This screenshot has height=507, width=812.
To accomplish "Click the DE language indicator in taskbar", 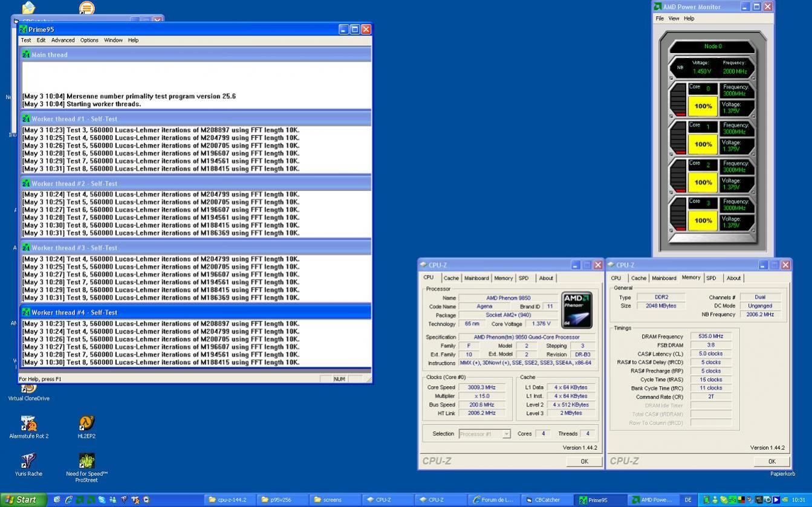I will (688, 500).
